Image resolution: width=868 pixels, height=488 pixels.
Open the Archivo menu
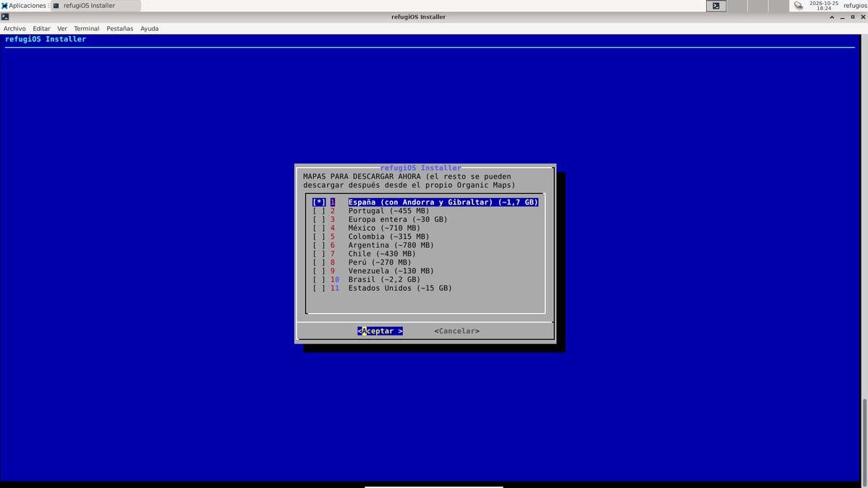[14, 29]
